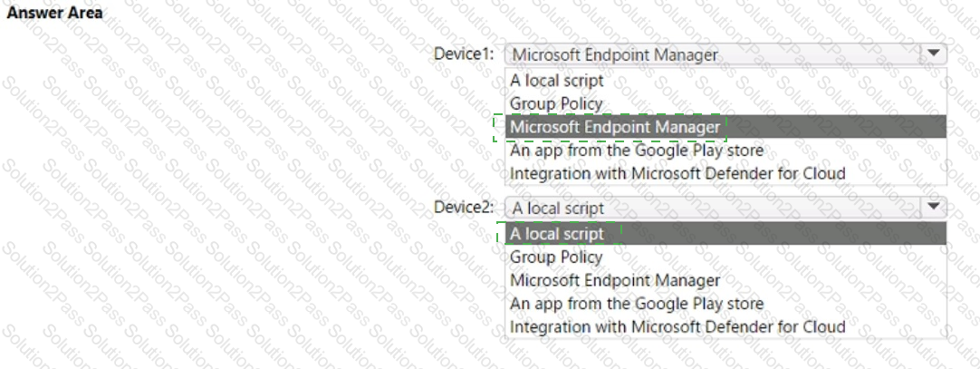Click the Device2 combo box field
980x369 pixels.
(x=713, y=208)
